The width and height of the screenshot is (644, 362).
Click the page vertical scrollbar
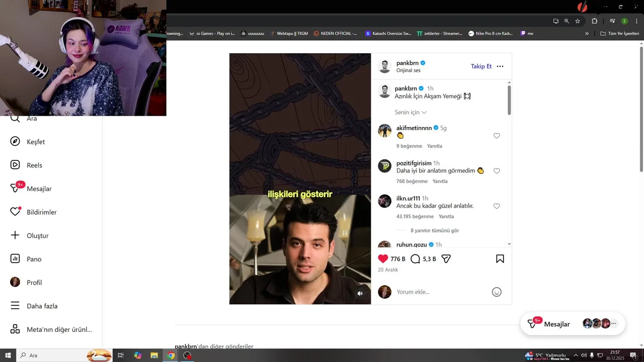(641, 110)
